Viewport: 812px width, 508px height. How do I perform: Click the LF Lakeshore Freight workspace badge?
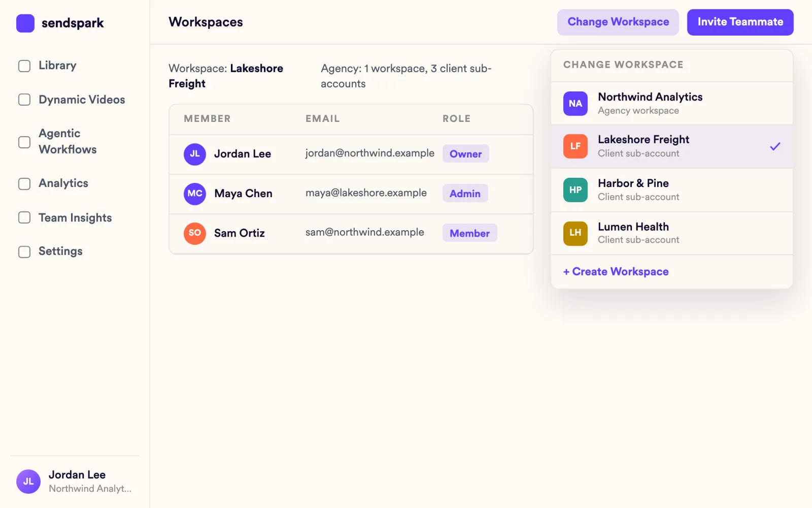576,146
